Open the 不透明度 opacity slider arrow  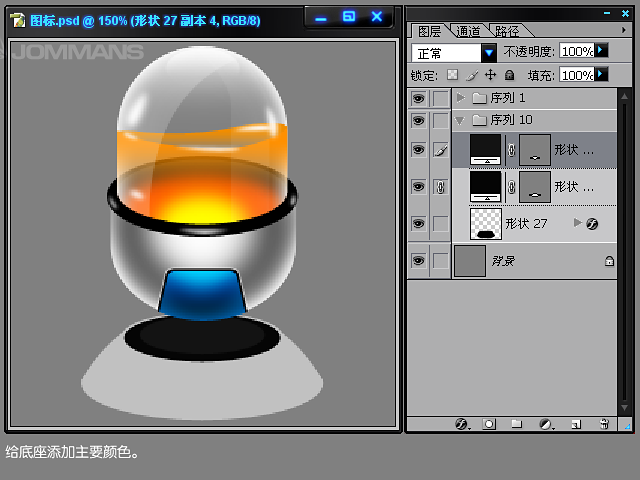(x=601, y=50)
